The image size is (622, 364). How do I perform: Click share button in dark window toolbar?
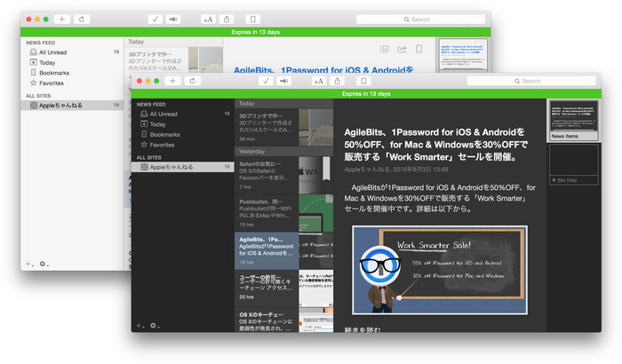pyautogui.click(x=337, y=81)
